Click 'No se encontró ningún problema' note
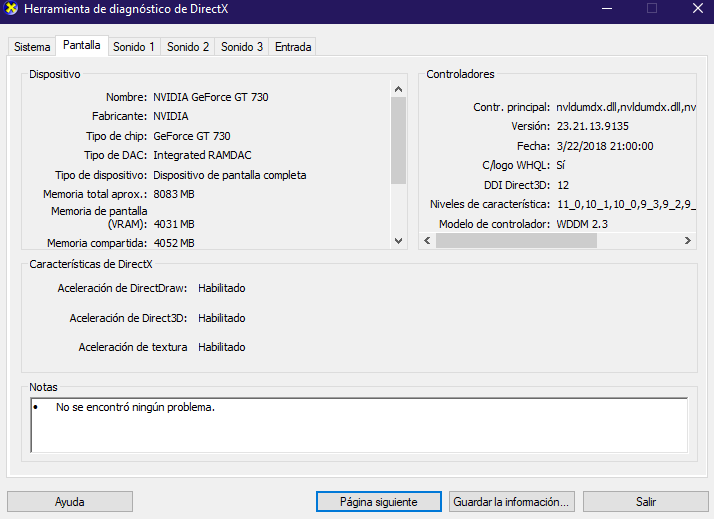The image size is (714, 519). tap(135, 407)
